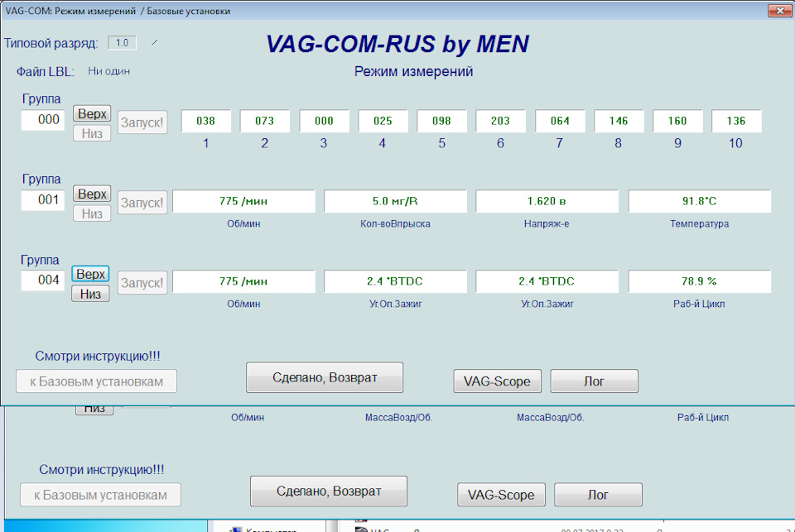The height and width of the screenshot is (532, 795).
Task: Click the Group 004 number input field
Action: (43, 280)
